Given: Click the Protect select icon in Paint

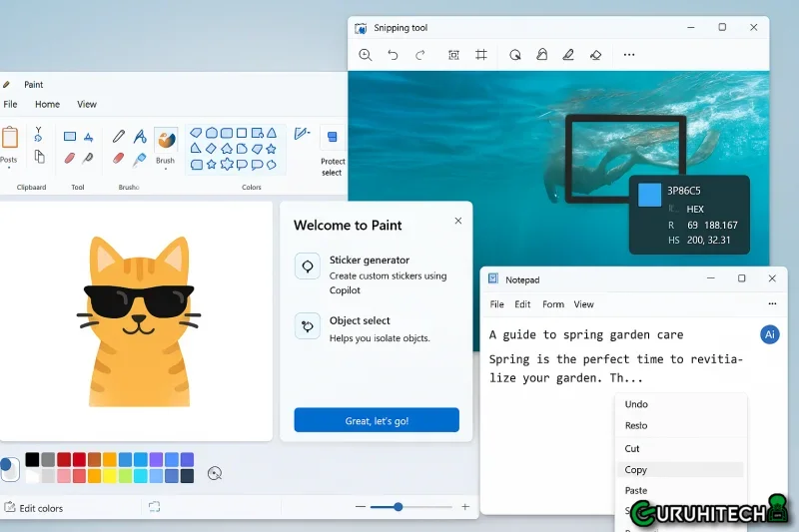Looking at the screenshot, I should [x=333, y=137].
